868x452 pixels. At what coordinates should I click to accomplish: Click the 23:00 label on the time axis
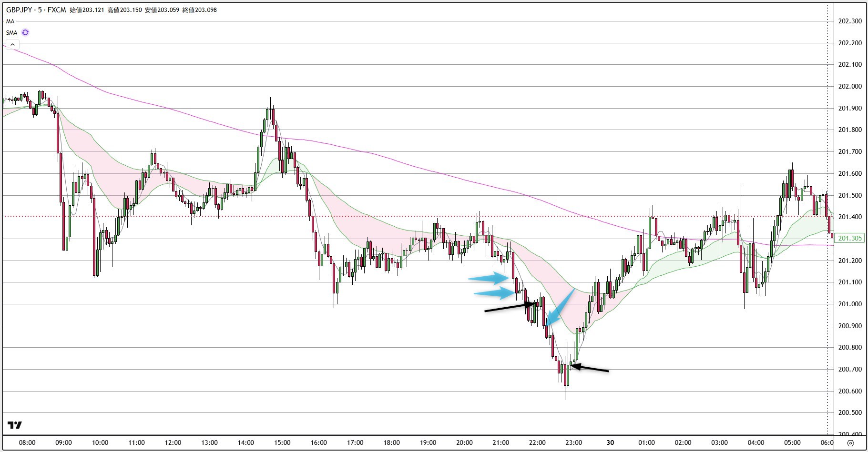[x=573, y=442]
